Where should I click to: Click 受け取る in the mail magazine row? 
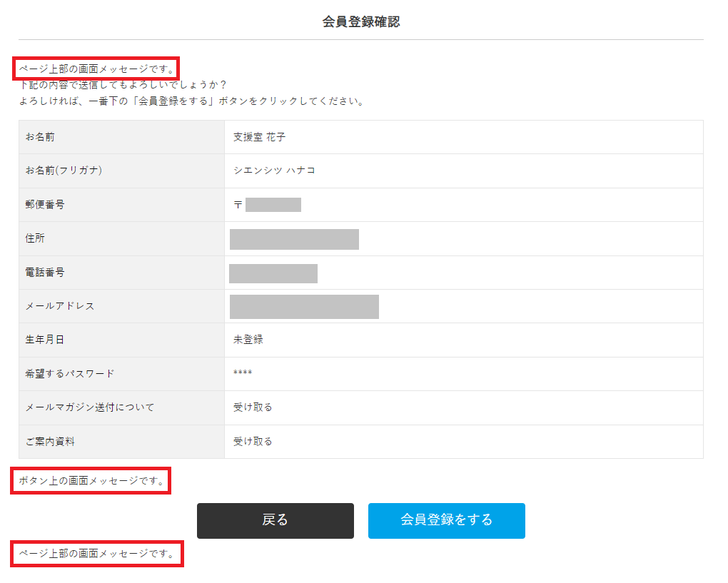[x=253, y=407]
